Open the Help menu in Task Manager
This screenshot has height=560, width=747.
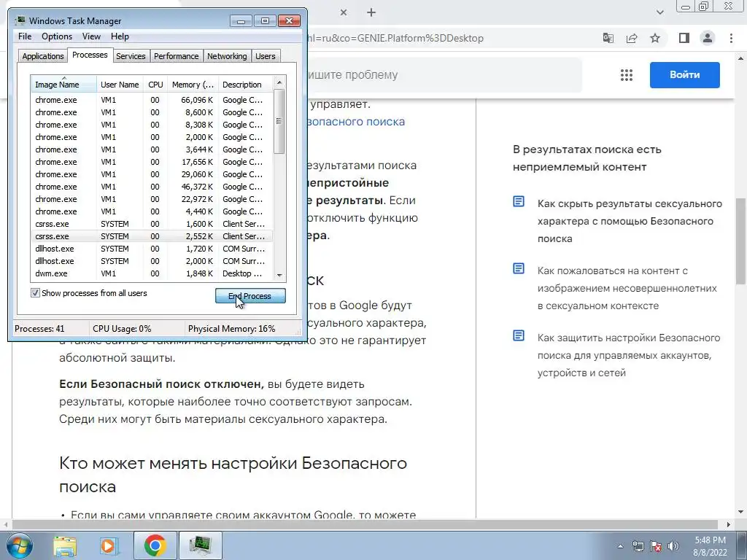120,36
